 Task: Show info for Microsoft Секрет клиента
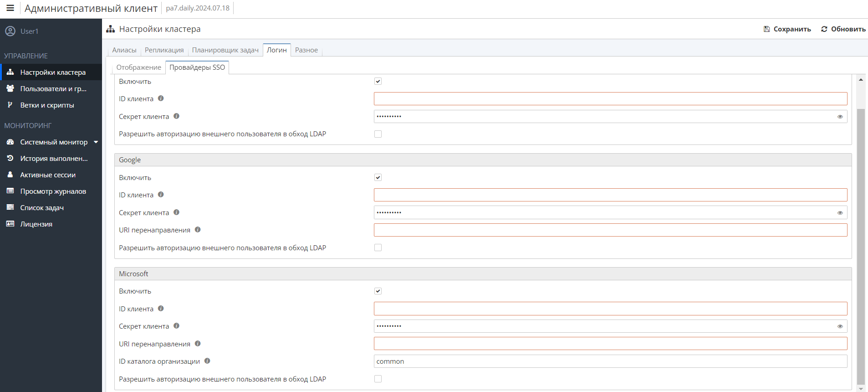(176, 326)
